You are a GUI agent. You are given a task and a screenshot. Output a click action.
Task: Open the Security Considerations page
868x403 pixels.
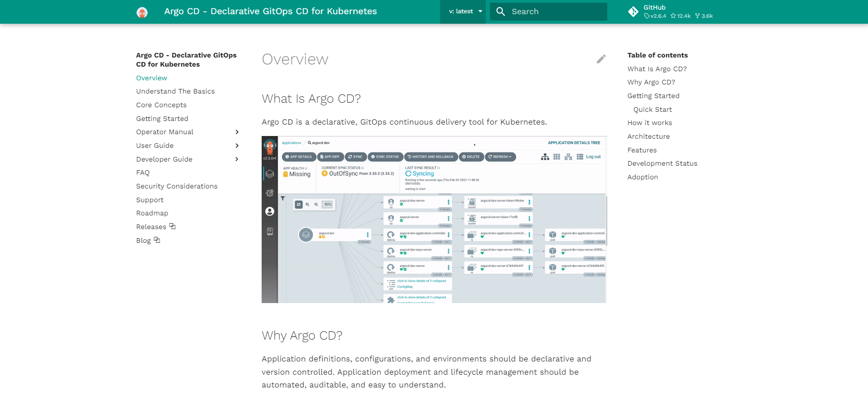pyautogui.click(x=177, y=186)
